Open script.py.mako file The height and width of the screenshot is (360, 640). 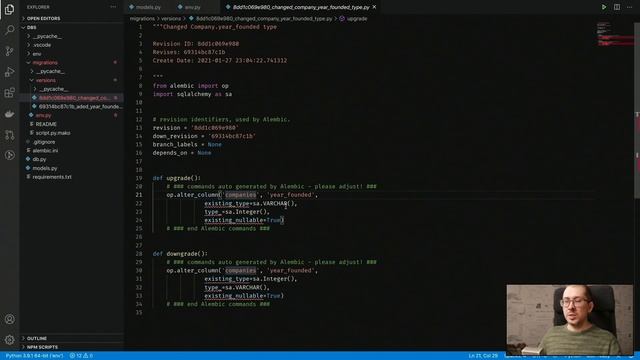[53, 133]
